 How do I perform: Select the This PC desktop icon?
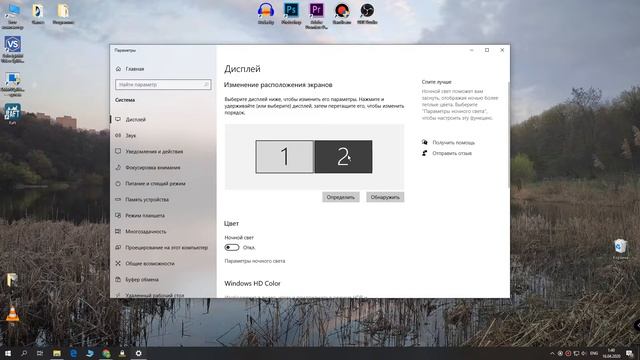(x=12, y=16)
